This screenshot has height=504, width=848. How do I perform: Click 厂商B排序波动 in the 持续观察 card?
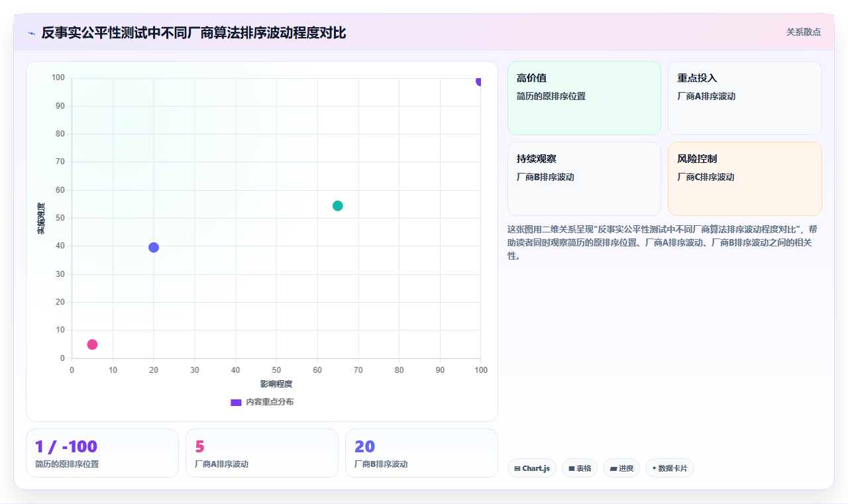[x=545, y=177]
